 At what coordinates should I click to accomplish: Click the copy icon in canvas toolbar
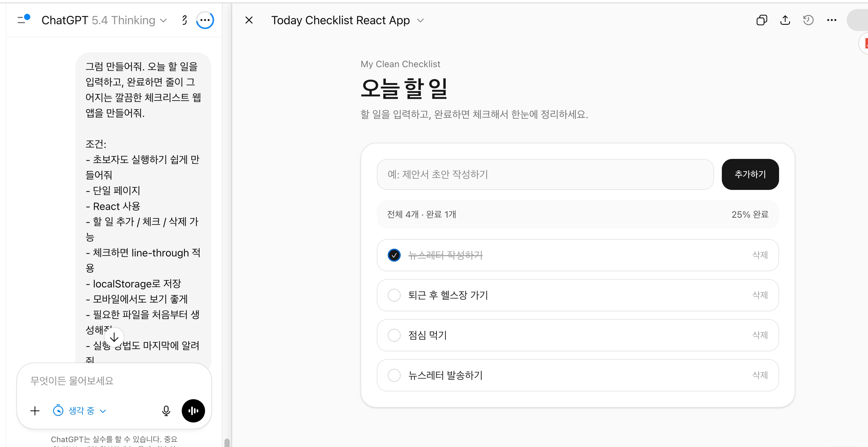762,20
